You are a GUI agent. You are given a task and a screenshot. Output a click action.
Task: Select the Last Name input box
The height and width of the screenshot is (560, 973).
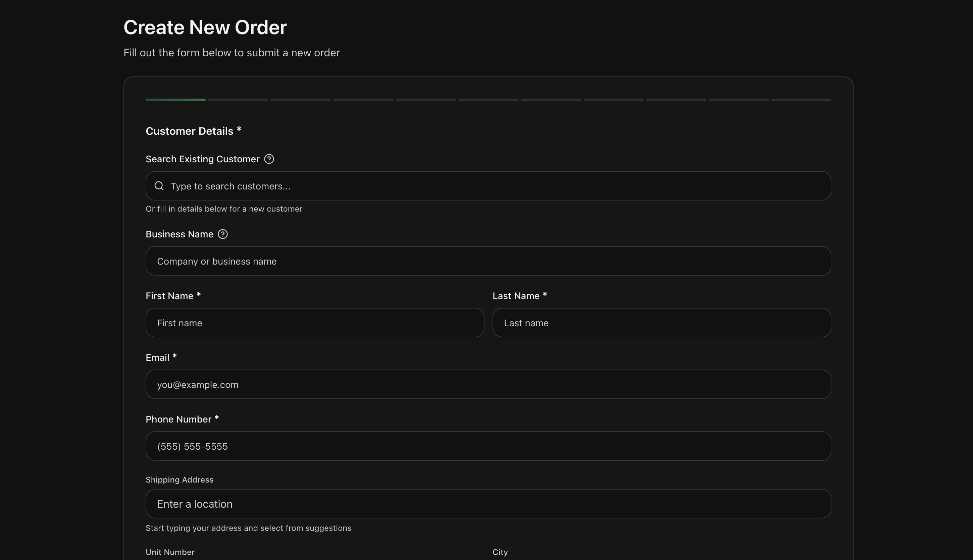pos(661,323)
